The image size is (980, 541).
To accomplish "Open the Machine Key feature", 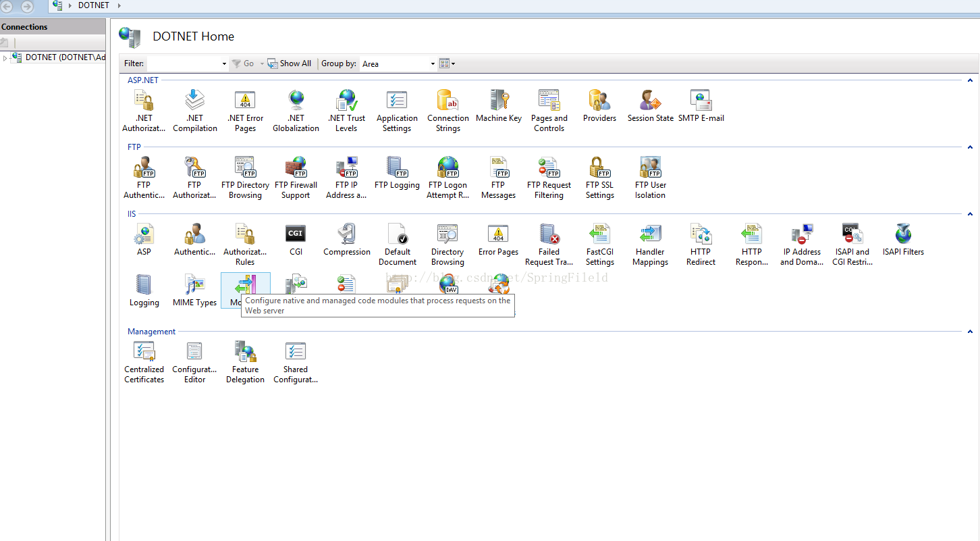I will click(x=499, y=107).
